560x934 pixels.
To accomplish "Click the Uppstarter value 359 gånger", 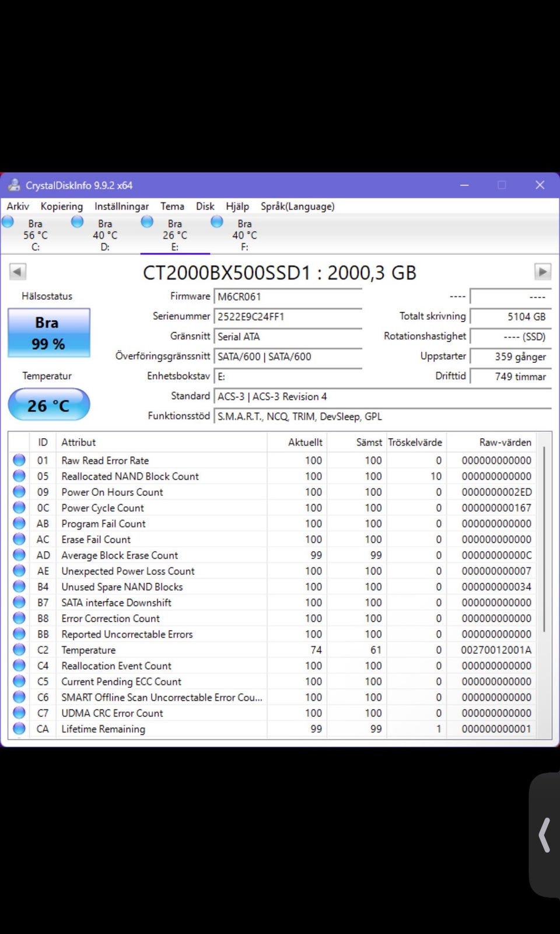I will click(x=510, y=356).
